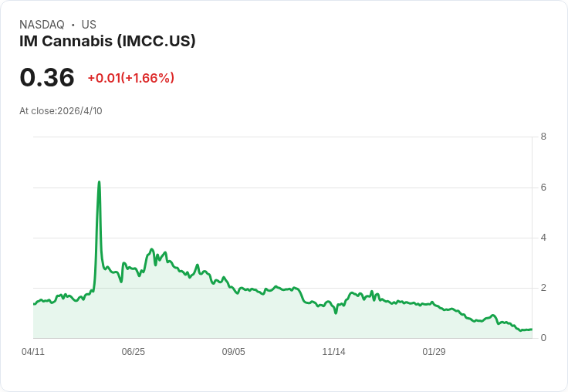
Task: Click the 04/11 x-axis date label
Action: click(x=33, y=351)
